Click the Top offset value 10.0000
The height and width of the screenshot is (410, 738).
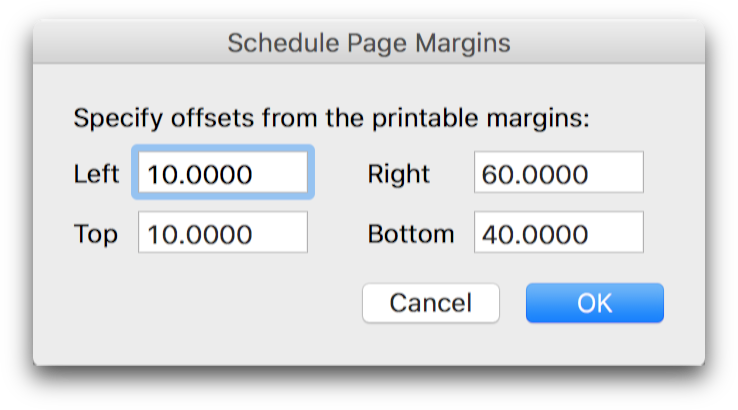coord(200,234)
